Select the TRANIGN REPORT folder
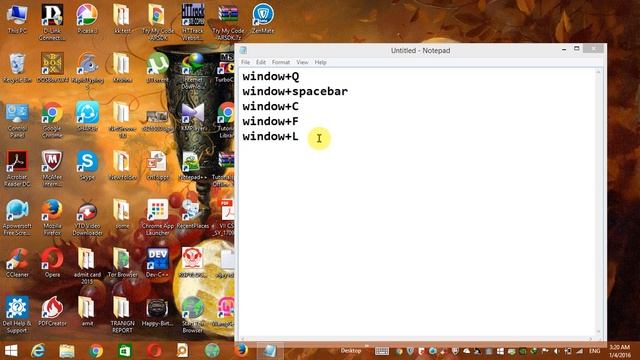Viewport: 640px width, 360px height. point(122,314)
